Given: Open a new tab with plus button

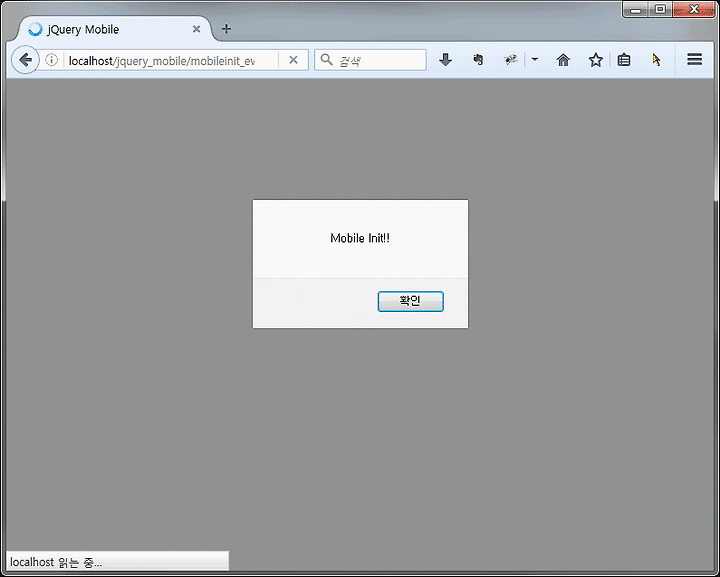Looking at the screenshot, I should pyautogui.click(x=226, y=29).
